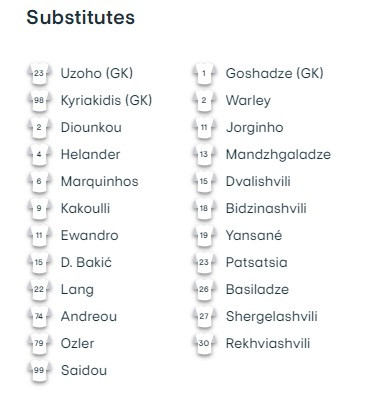Click the number 30 jersey icon beside Rekhviashvili

(x=204, y=343)
